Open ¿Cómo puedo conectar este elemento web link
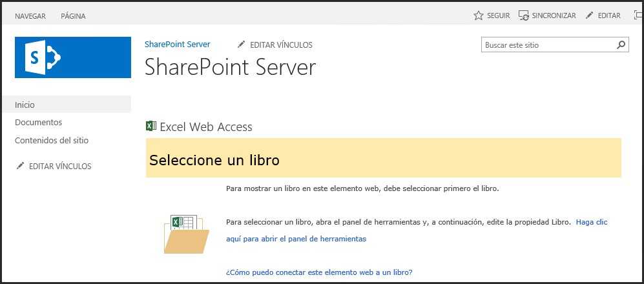 pyautogui.click(x=319, y=272)
